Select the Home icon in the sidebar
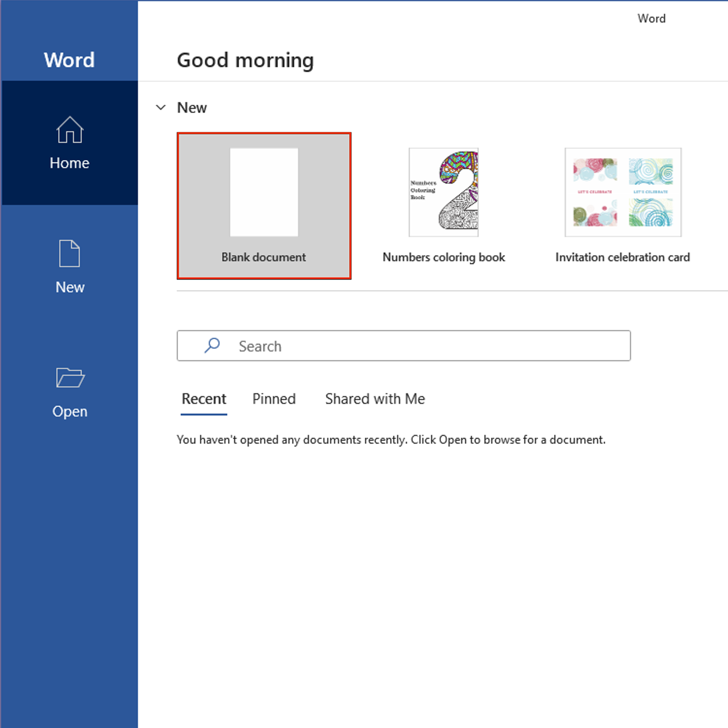Viewport: 728px width, 728px height. 69,129
